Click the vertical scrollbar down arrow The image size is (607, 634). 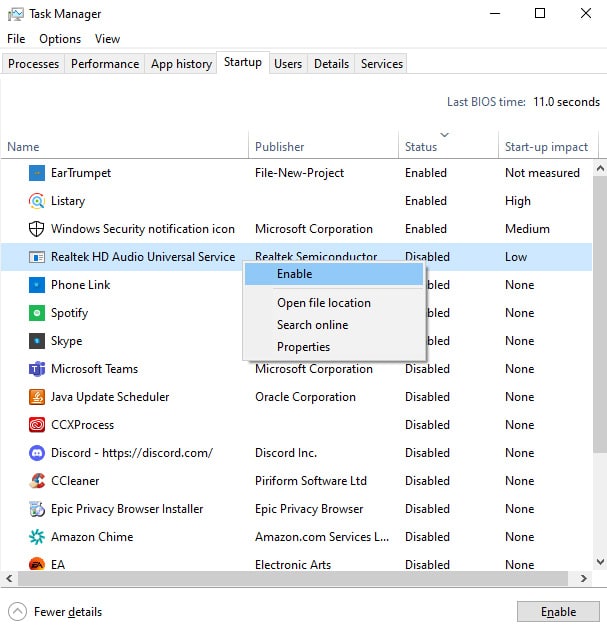click(600, 562)
